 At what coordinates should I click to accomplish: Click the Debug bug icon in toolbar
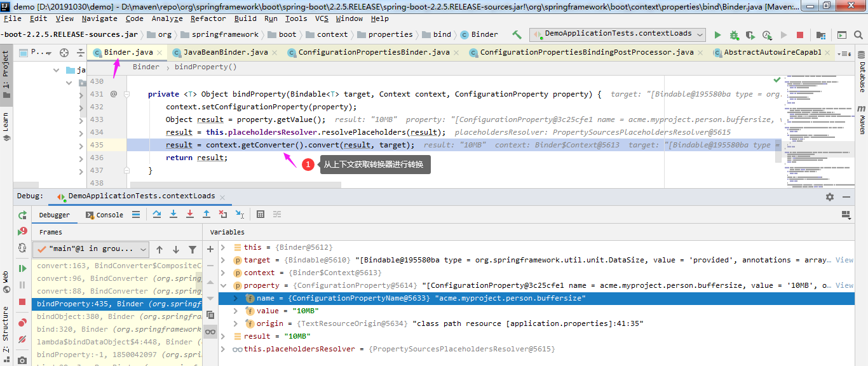(734, 35)
